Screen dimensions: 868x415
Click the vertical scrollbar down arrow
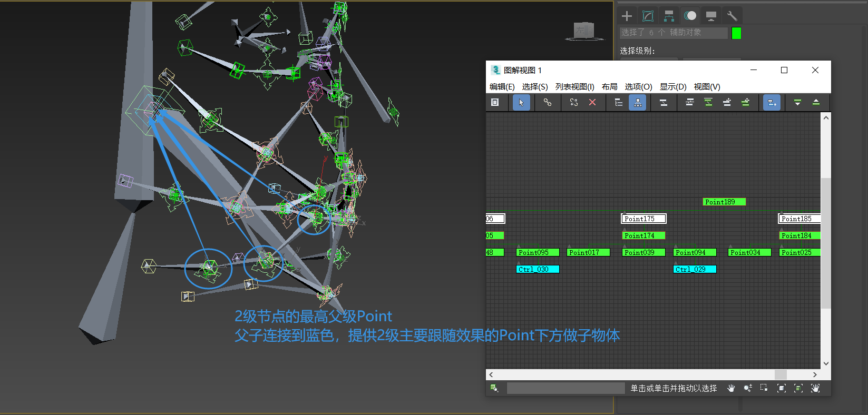pyautogui.click(x=826, y=363)
